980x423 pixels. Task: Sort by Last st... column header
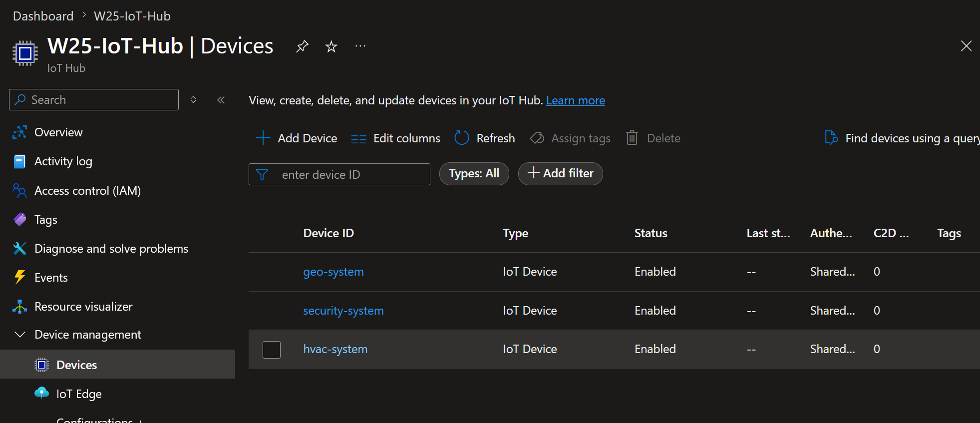point(768,233)
